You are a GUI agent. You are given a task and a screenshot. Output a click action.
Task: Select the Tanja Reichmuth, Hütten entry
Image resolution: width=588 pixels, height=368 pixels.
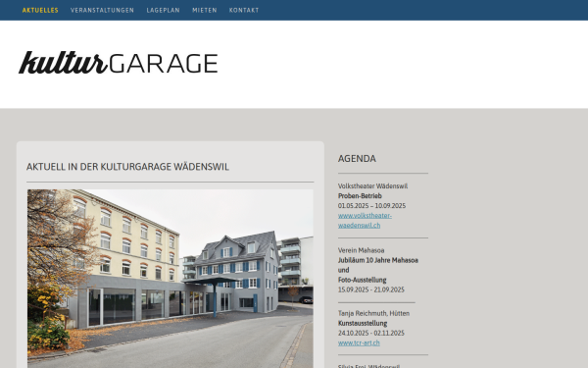[373, 313]
